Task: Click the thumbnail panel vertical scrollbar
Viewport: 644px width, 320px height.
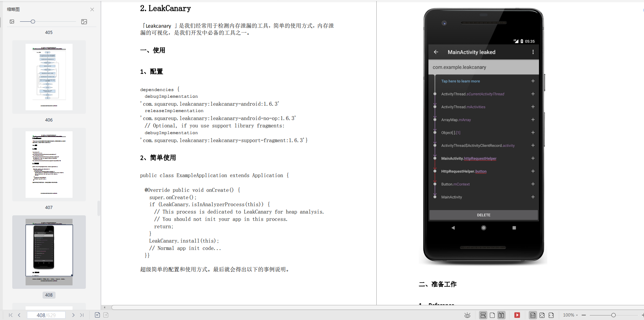Action: tap(99, 208)
